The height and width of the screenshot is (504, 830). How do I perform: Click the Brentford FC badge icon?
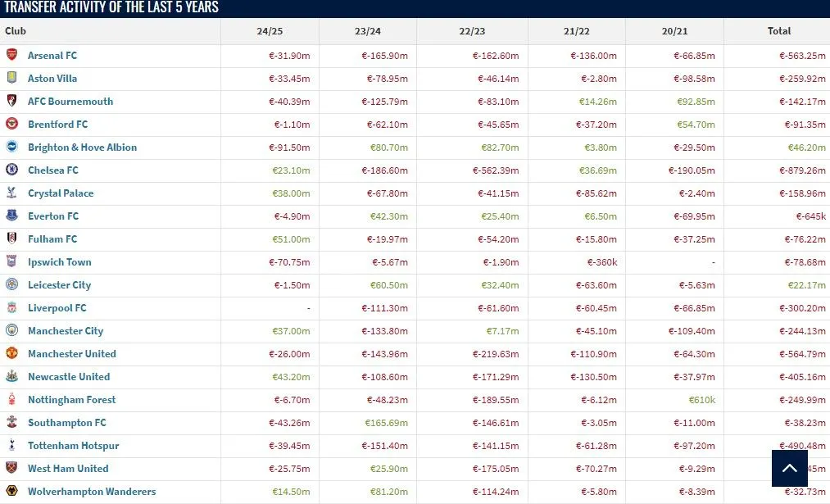pos(11,124)
